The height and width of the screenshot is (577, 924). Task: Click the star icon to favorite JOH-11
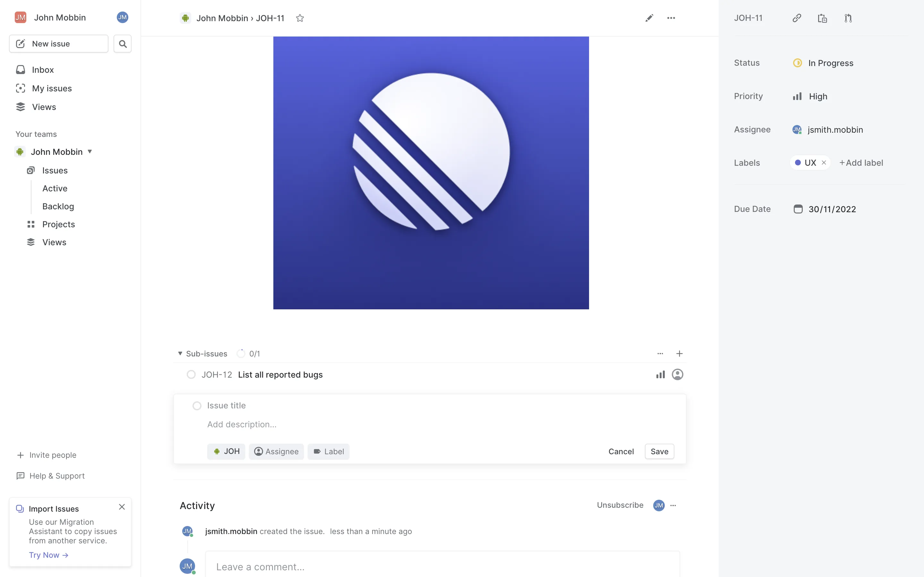[300, 18]
